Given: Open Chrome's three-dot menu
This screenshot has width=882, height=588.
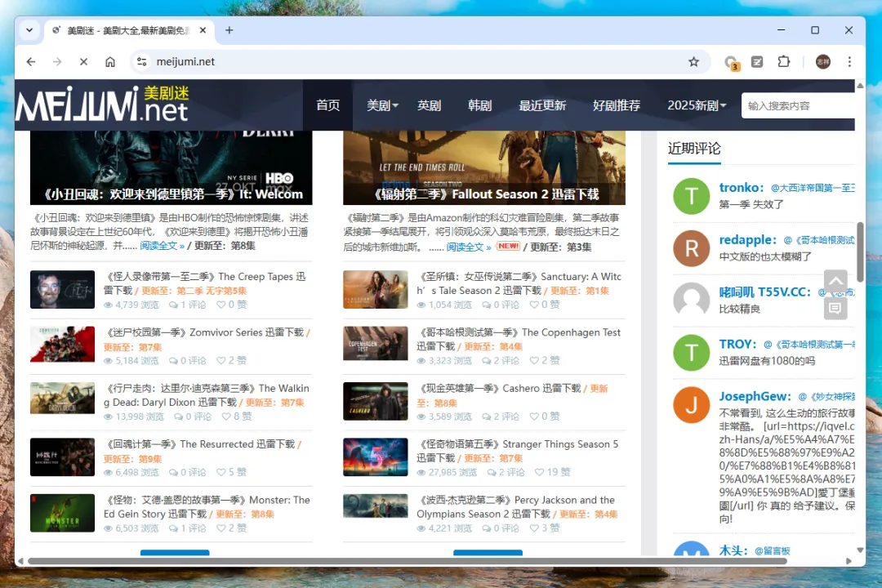Looking at the screenshot, I should coord(849,62).
